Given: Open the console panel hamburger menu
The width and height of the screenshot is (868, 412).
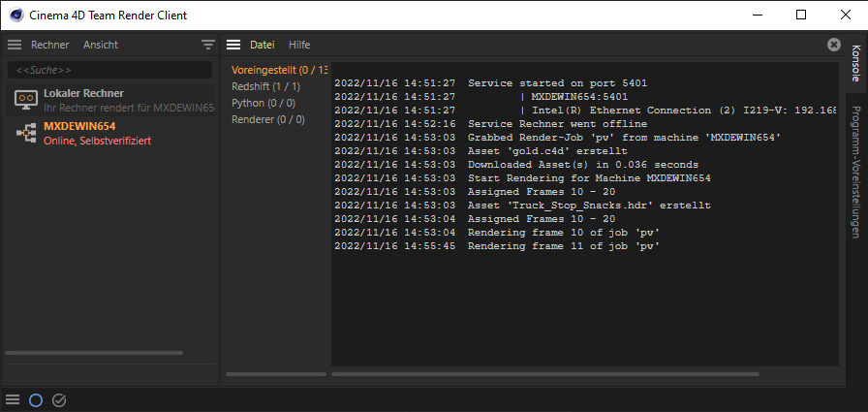Looking at the screenshot, I should tap(233, 45).
